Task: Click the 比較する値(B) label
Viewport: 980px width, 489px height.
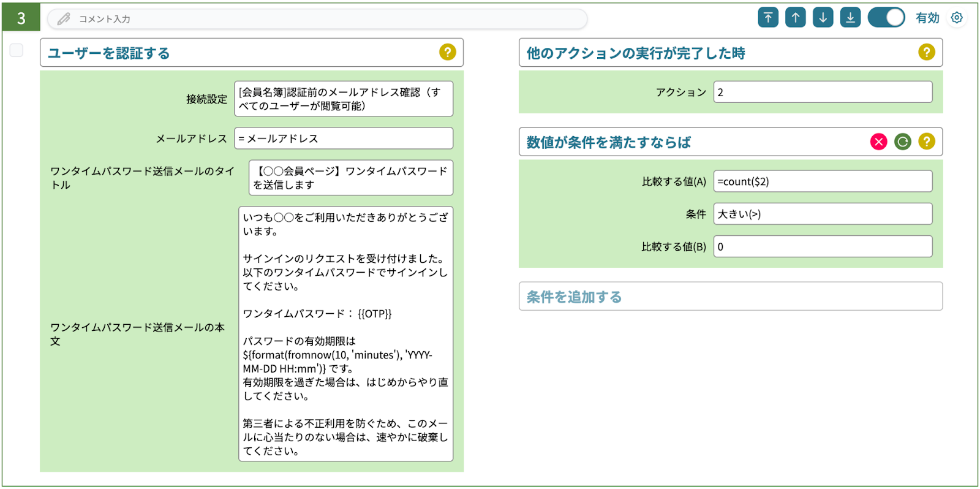Action: (x=674, y=246)
